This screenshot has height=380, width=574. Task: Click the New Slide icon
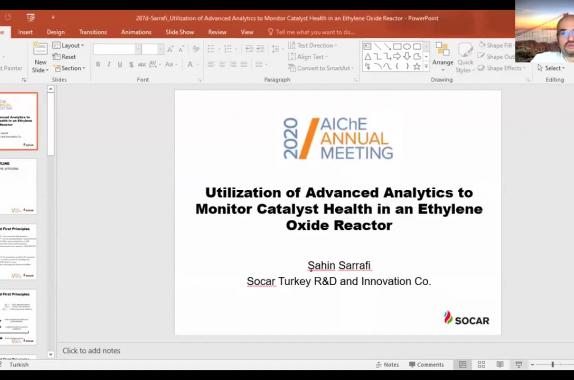[40, 57]
